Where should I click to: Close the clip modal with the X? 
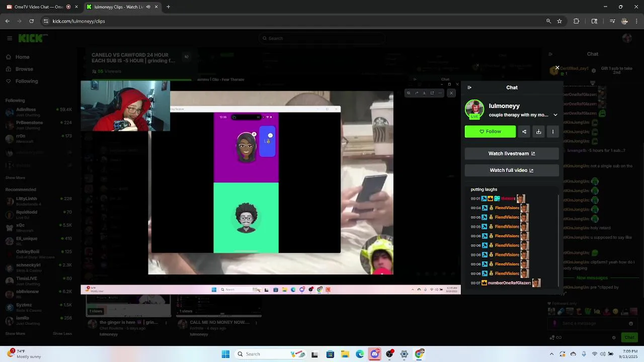coord(557,67)
